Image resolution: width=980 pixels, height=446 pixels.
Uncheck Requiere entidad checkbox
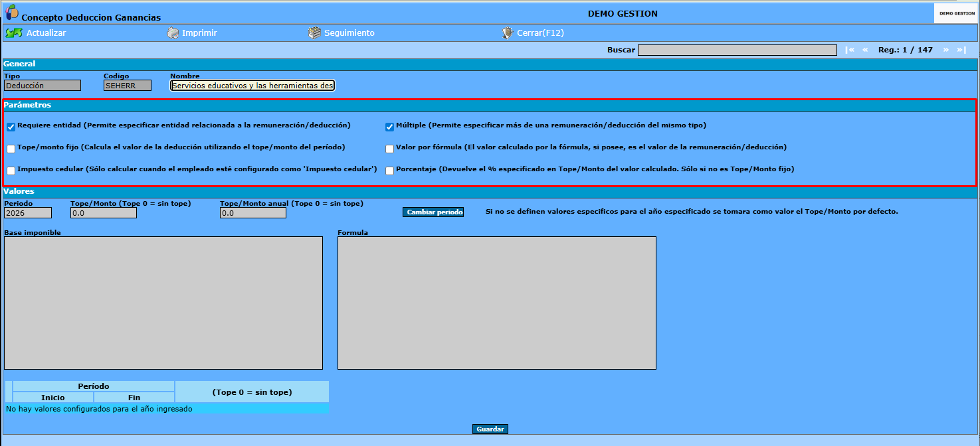(x=11, y=127)
